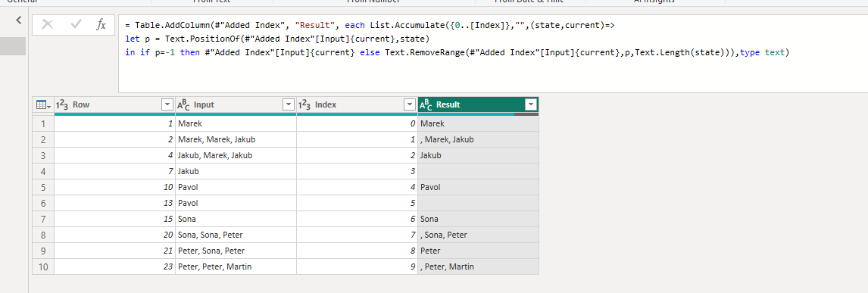
Task: Click the Index cell with value 9
Action: pyautogui.click(x=357, y=267)
